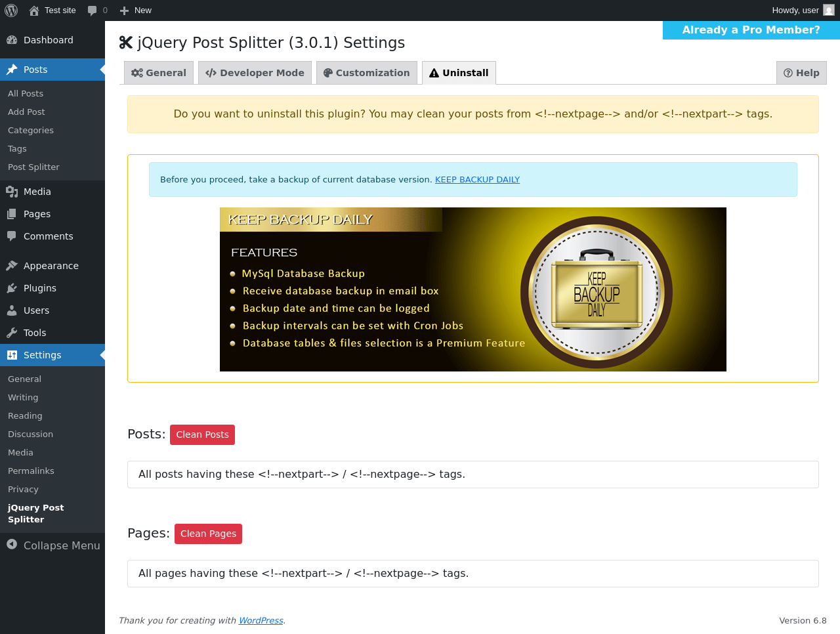Open the comments bubble icon in admin bar

(92, 11)
